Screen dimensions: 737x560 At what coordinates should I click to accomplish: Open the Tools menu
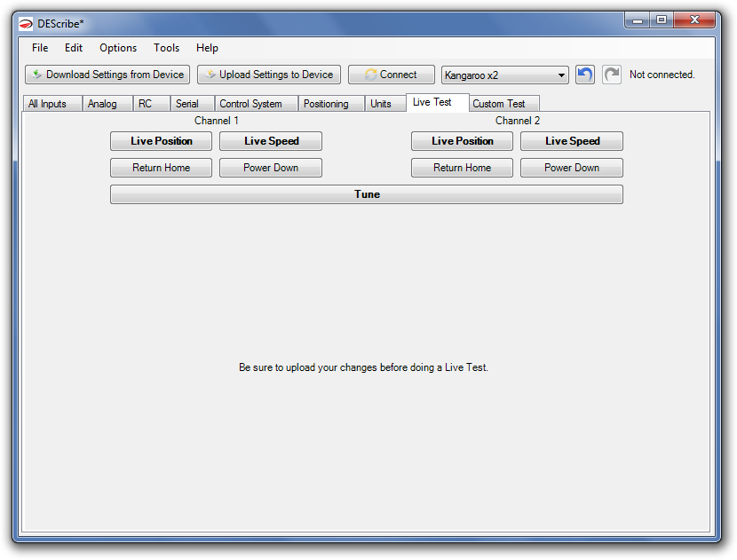click(166, 48)
